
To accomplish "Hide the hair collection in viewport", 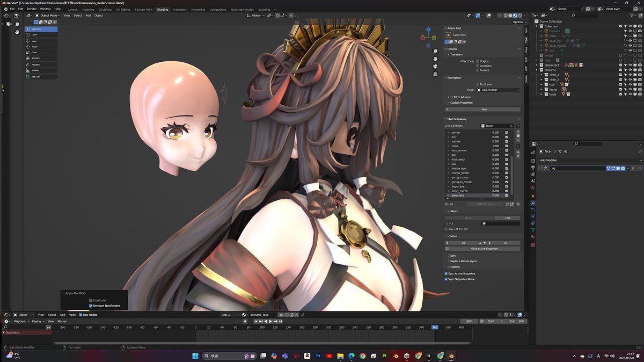I will (x=630, y=84).
